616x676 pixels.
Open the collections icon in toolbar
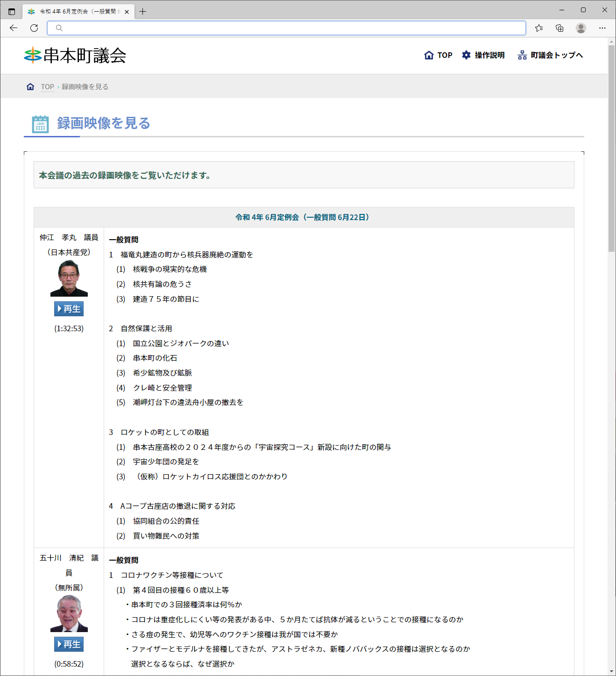[559, 28]
